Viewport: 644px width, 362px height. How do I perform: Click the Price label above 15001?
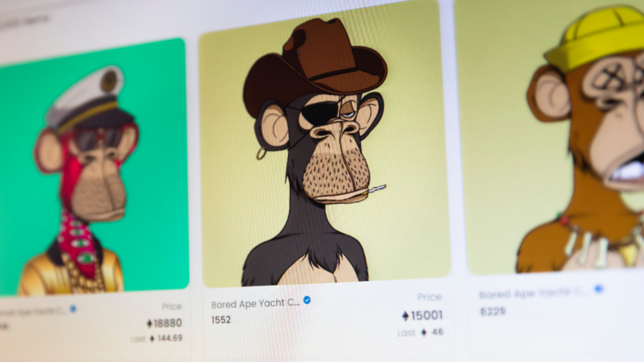[x=429, y=297]
